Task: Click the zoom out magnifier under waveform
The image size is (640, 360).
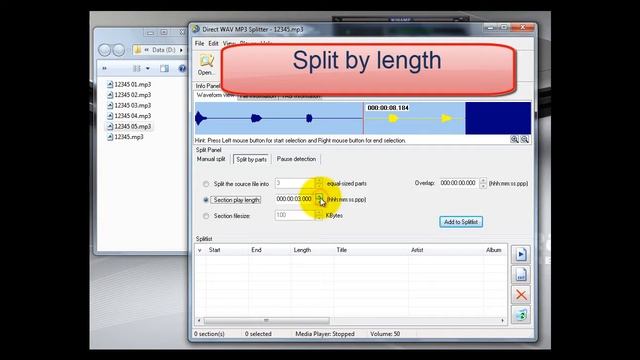Action: pyautogui.click(x=524, y=140)
